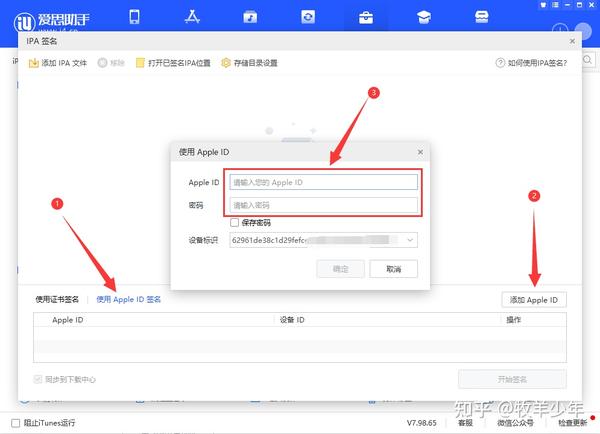Viewport: 600px width, 434px height.
Task: Open the tutorials graduation cap icon
Action: tap(424, 17)
